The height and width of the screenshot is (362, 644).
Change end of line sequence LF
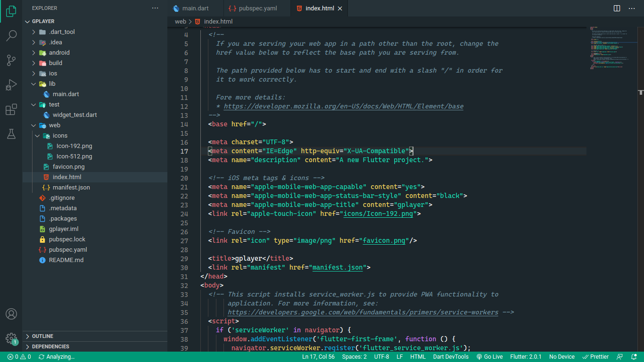tap(399, 357)
